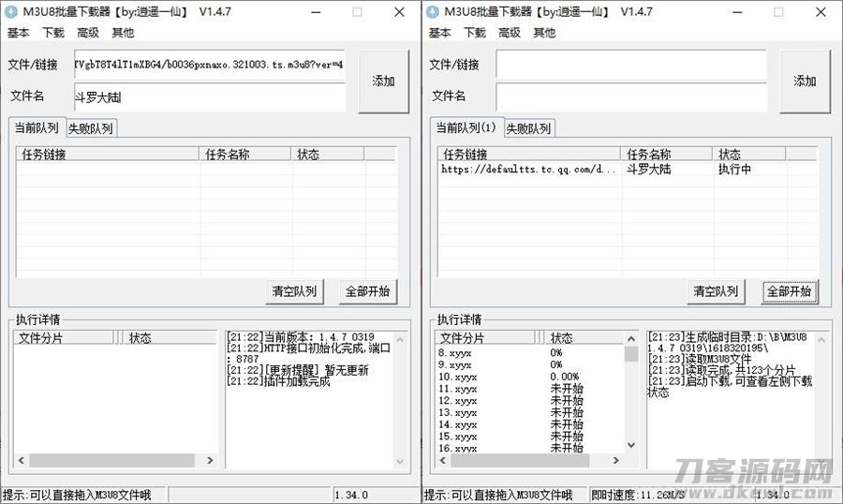
Task: Click down arrow of right segment list scrollbar
Action: 631,445
